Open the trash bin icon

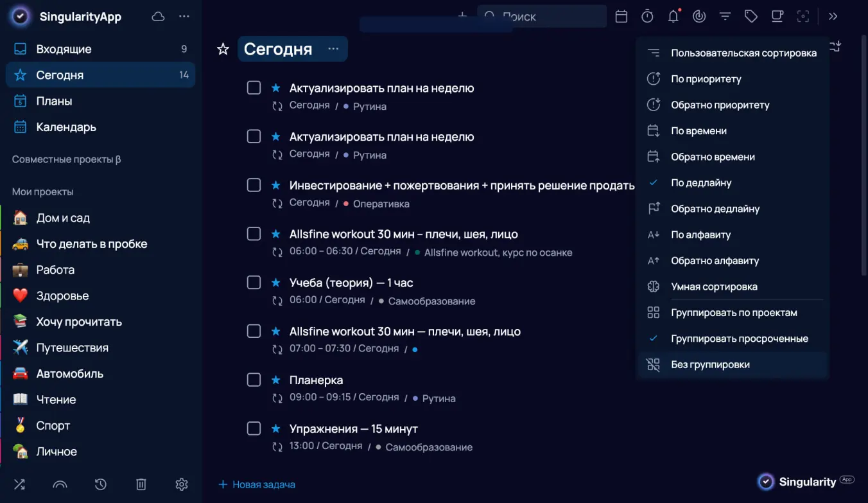pos(141,484)
